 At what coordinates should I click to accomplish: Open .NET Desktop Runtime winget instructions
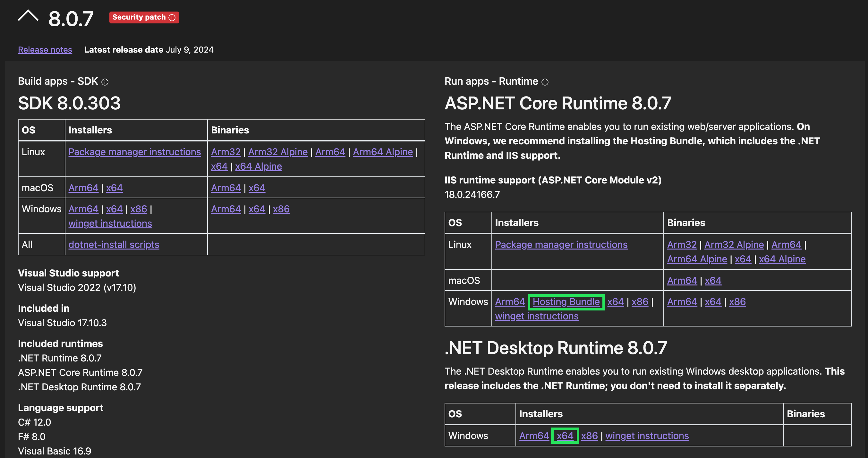pos(647,436)
